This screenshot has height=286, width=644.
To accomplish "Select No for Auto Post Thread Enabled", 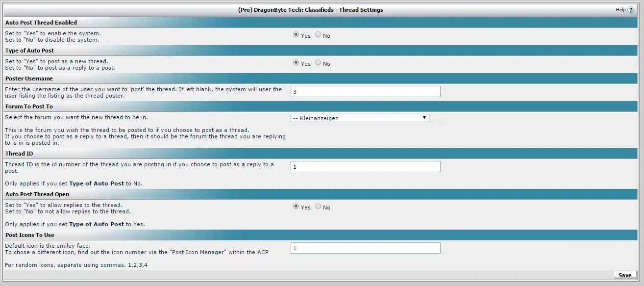I will tap(318, 35).
